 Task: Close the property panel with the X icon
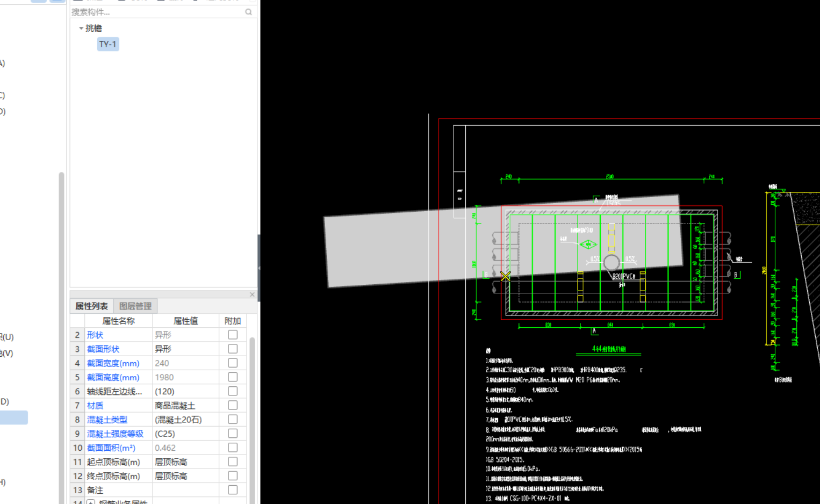[x=252, y=294]
